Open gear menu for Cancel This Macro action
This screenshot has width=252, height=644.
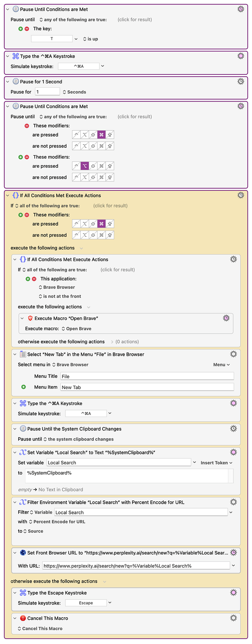[x=233, y=618]
